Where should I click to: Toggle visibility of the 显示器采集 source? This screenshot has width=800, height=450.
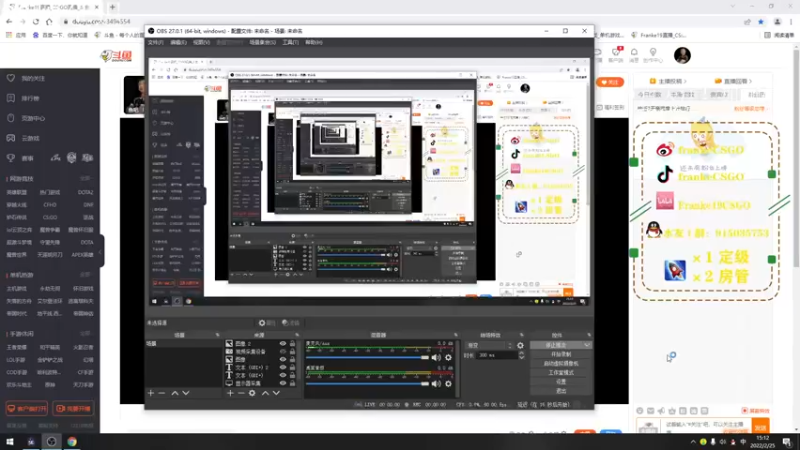(283, 383)
